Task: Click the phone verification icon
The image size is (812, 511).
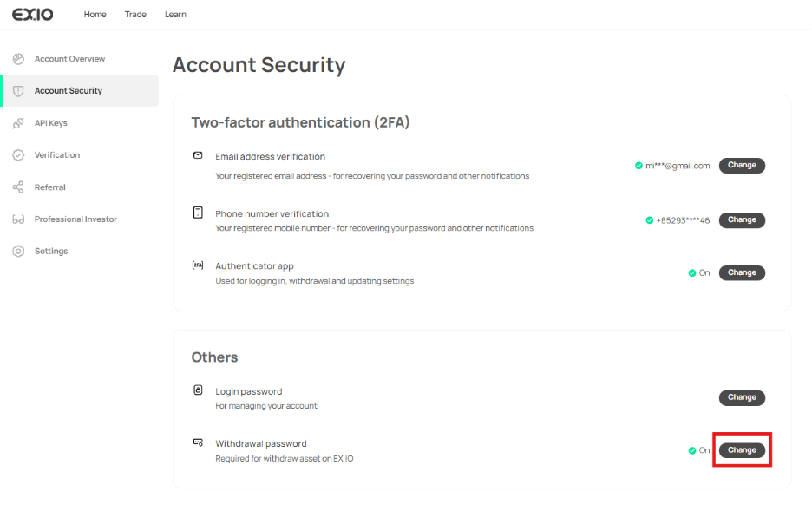Action: click(x=198, y=213)
